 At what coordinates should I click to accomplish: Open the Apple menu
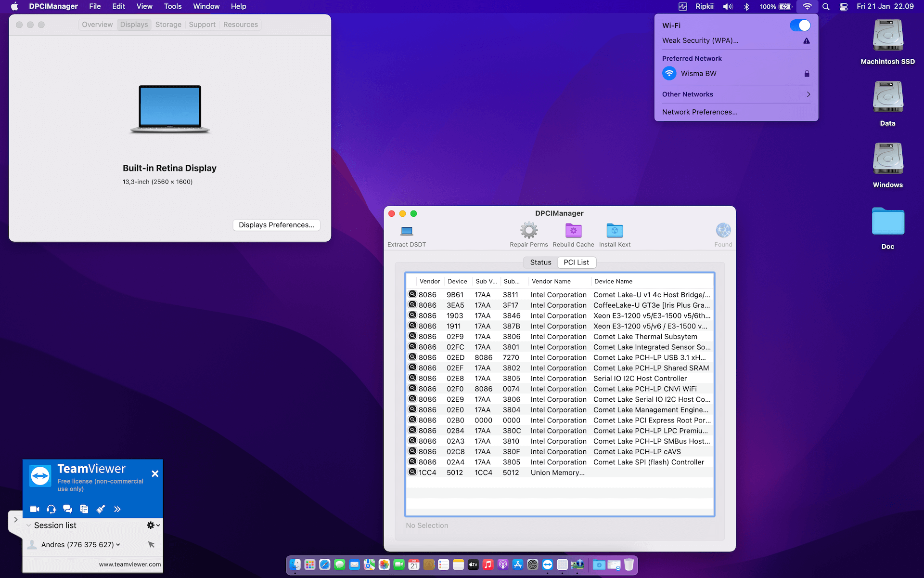pyautogui.click(x=14, y=6)
